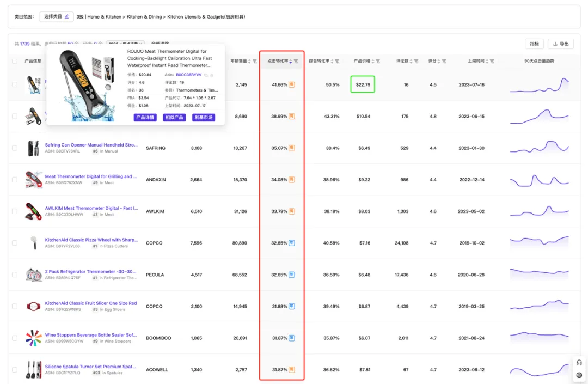Check the Safring Can Opener row checkbox
Screen dimensions: 588x384
15,148
